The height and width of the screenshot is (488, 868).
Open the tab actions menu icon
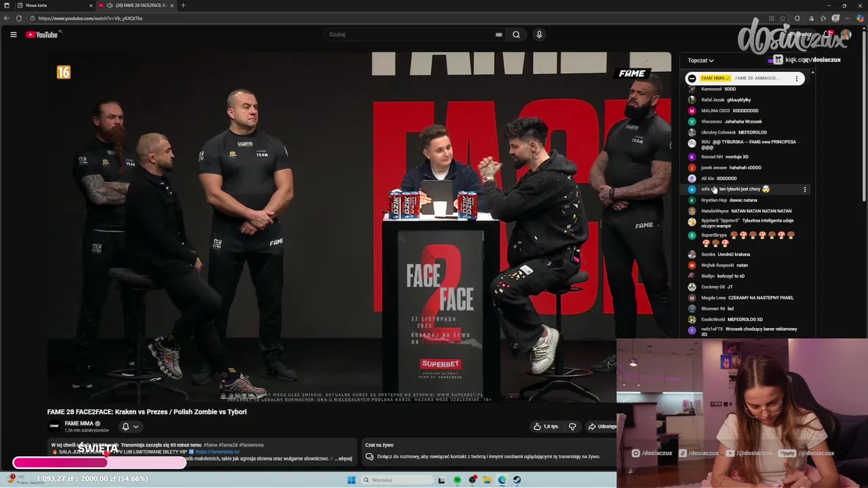(x=5, y=5)
